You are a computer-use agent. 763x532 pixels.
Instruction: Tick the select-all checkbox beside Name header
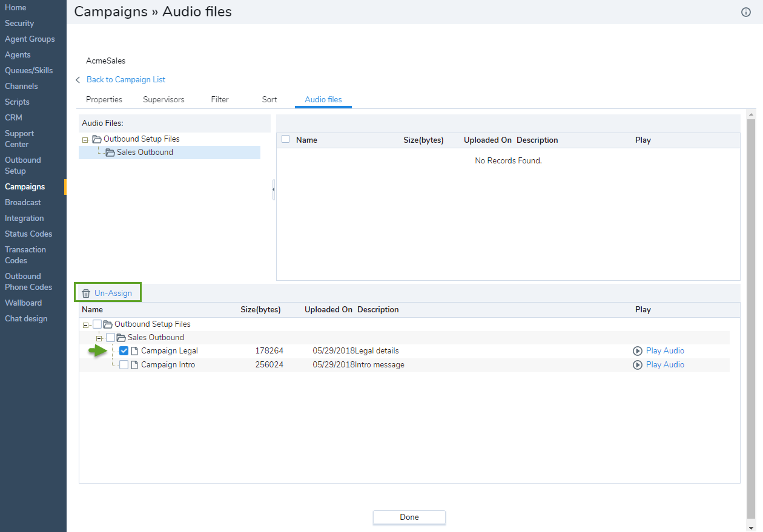pyautogui.click(x=286, y=139)
